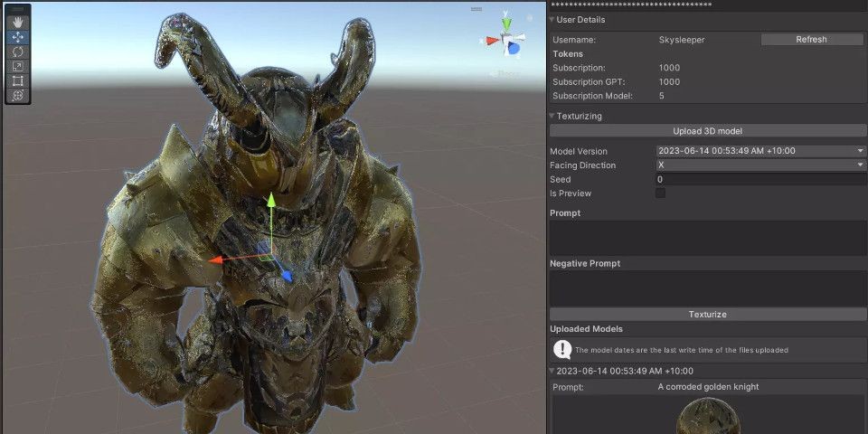Click the blue Z move arrow on the model
Screen dimensions: 868x434
coord(287,275)
